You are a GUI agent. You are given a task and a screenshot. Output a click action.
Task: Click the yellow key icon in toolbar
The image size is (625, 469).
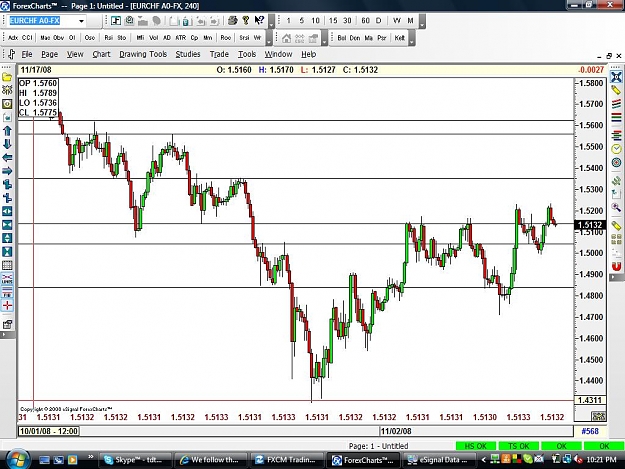pos(246,20)
